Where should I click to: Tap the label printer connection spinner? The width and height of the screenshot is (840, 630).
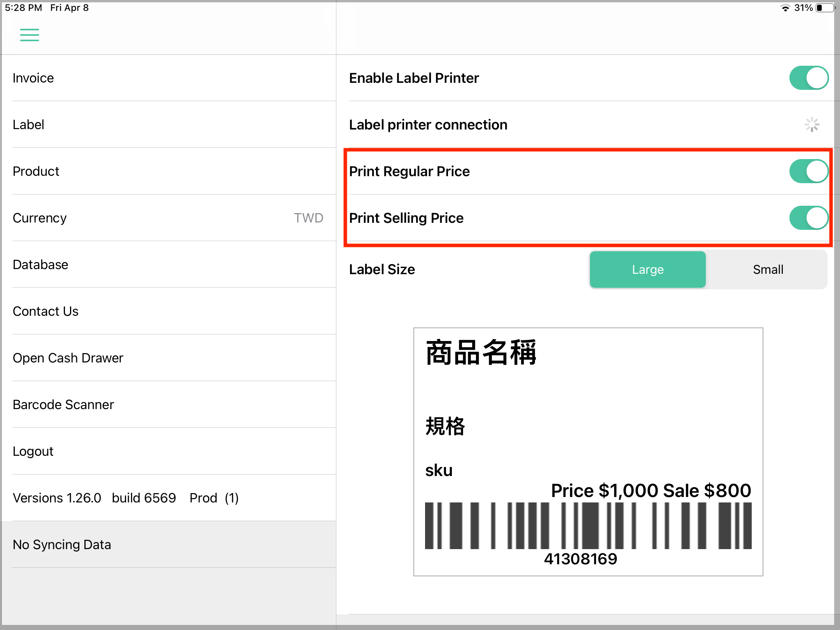(812, 125)
